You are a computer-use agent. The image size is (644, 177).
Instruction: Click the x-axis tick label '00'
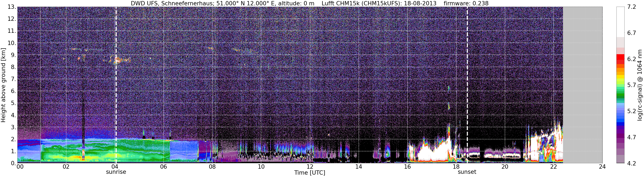20,167
